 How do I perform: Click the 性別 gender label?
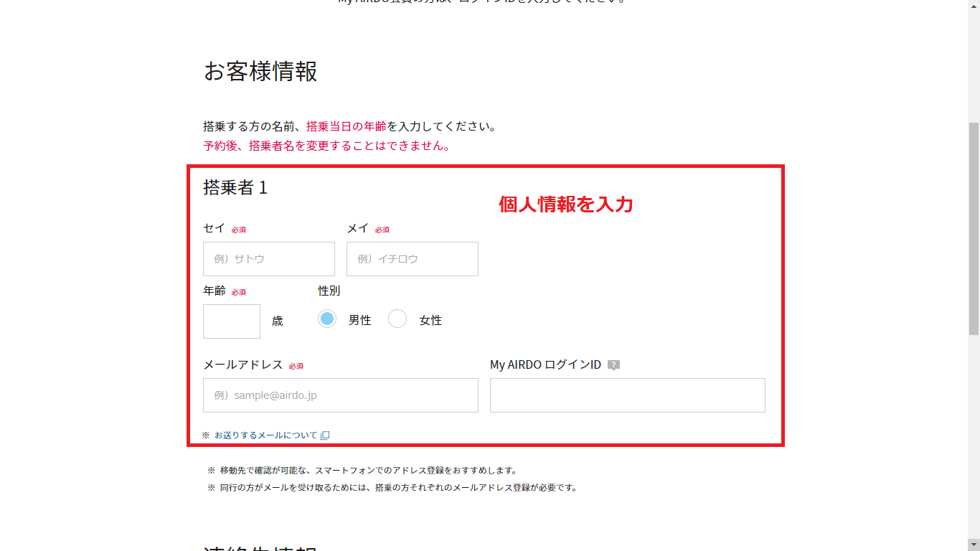coord(329,291)
